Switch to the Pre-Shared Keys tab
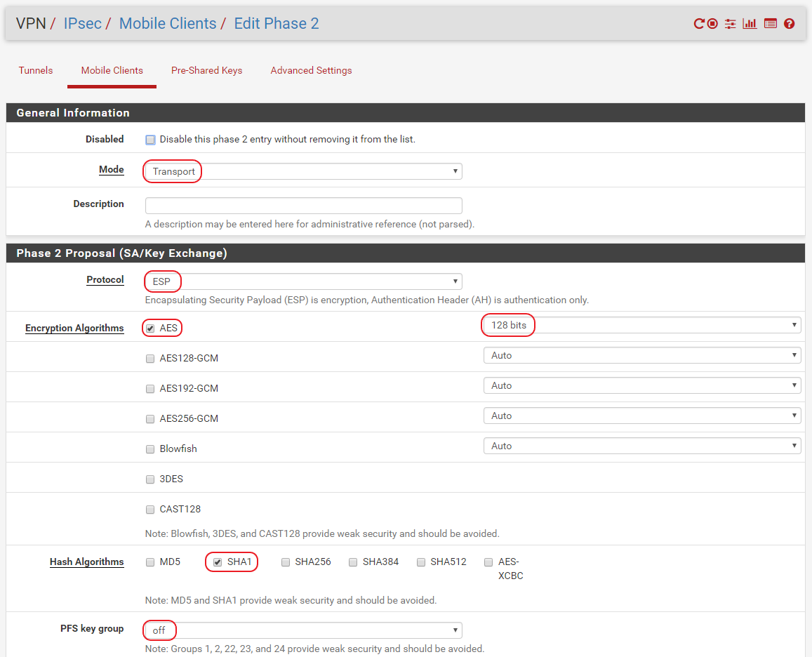This screenshot has height=657, width=812. [x=206, y=70]
